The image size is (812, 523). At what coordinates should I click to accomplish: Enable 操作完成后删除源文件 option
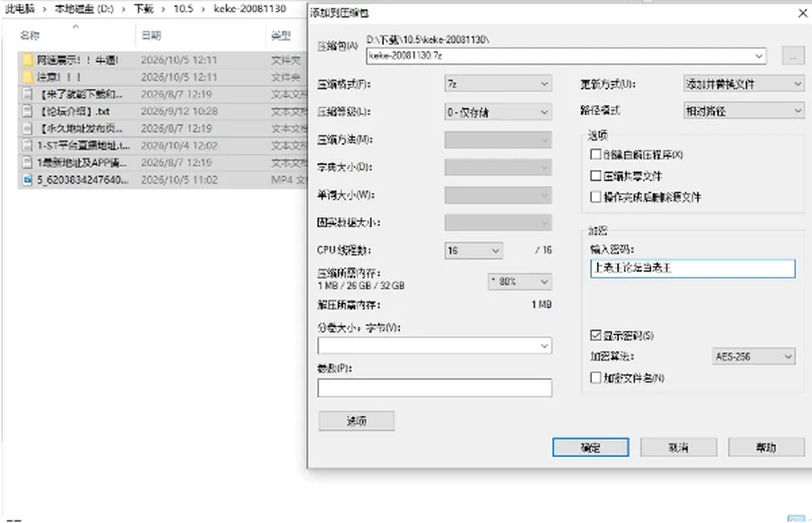595,197
